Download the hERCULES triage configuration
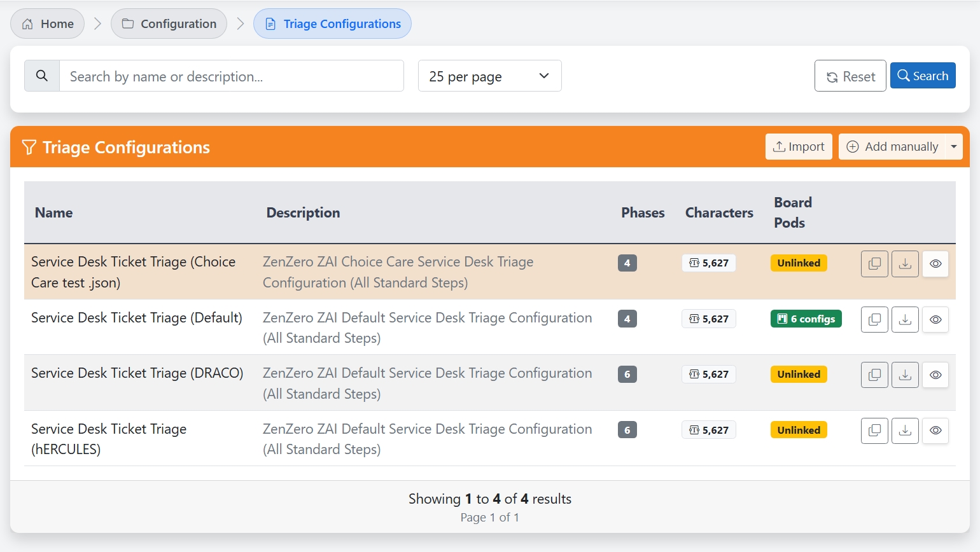The height and width of the screenshot is (552, 980). (x=905, y=431)
